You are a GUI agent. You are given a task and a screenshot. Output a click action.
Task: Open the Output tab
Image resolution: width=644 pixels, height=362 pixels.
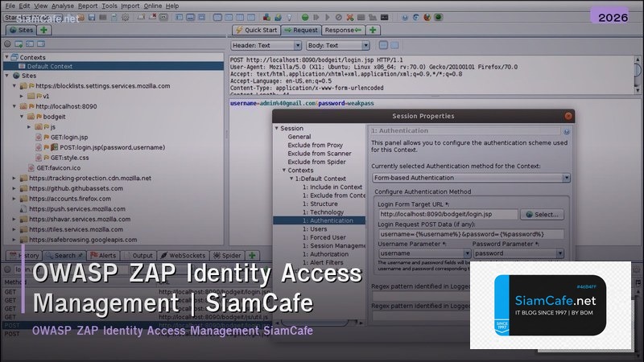(x=138, y=255)
